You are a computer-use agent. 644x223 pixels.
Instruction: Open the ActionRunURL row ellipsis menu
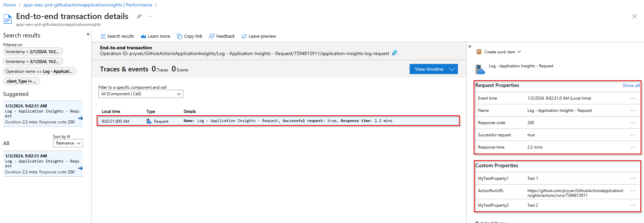tap(633, 191)
